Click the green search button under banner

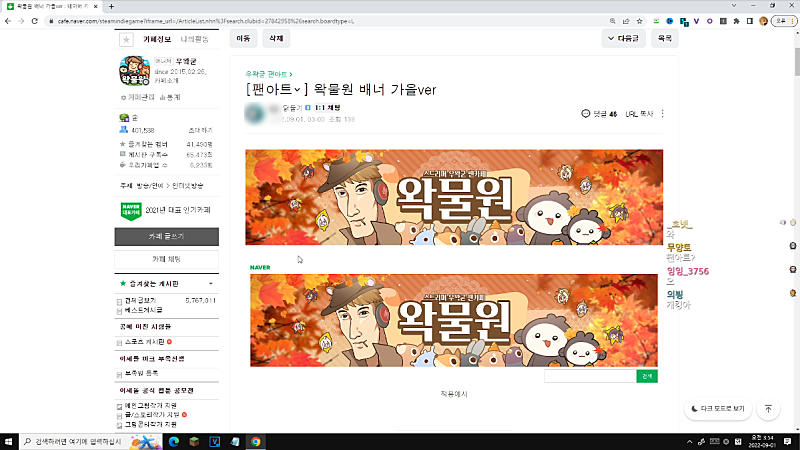click(x=647, y=377)
